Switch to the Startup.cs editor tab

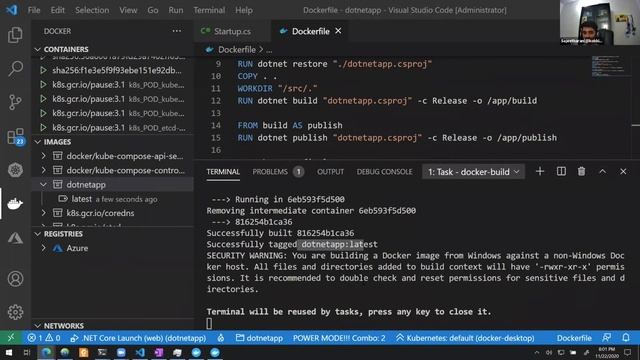pyautogui.click(x=232, y=31)
